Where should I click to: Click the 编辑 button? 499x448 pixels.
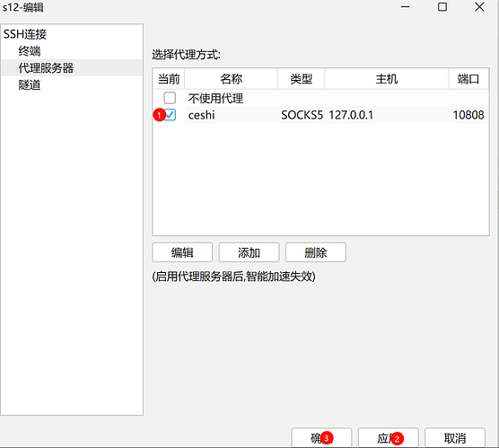coord(182,252)
